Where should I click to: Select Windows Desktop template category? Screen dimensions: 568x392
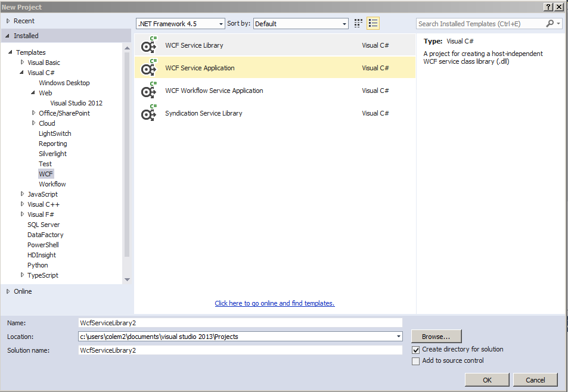coord(64,83)
